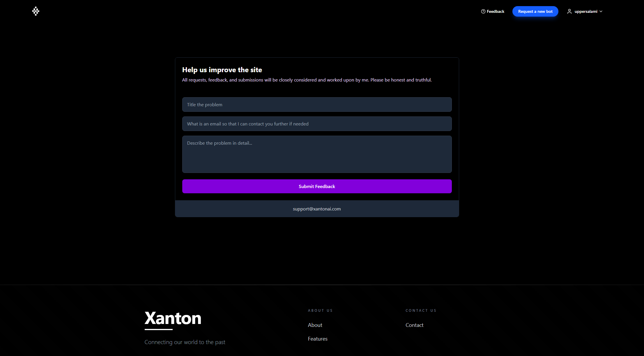Open the Feedback nav link
644x356 pixels.
click(495, 11)
